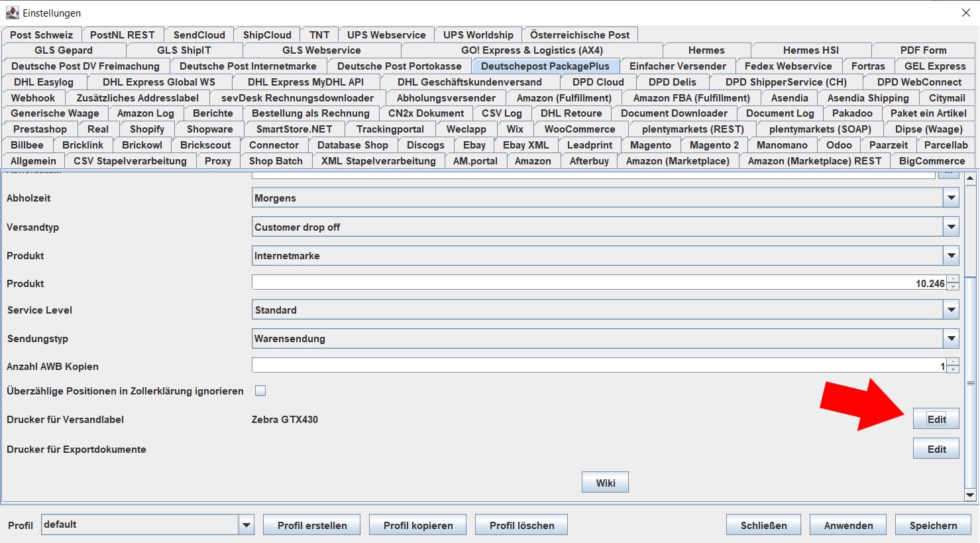This screenshot has height=543, width=980.
Task: Click Profil erstellen button
Action: [x=312, y=525]
